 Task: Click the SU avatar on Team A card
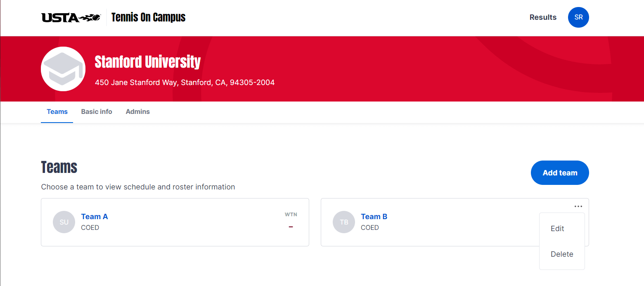(x=64, y=222)
